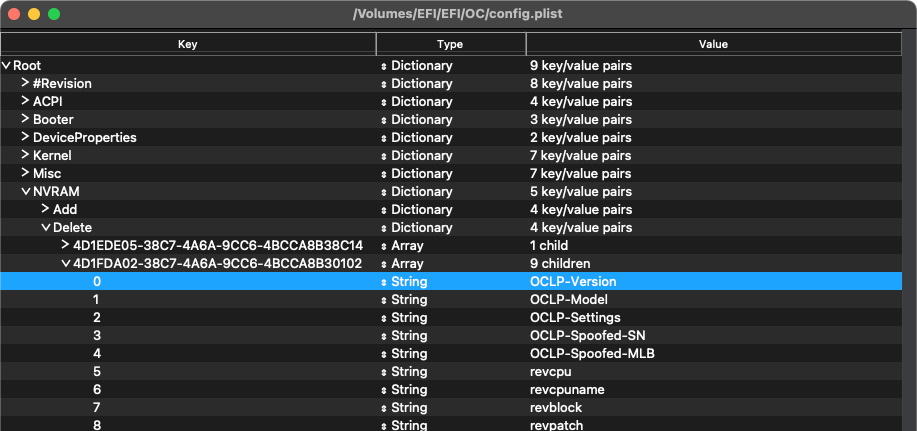The height and width of the screenshot is (431, 917).
Task: Click the Value column header
Action: coord(713,44)
